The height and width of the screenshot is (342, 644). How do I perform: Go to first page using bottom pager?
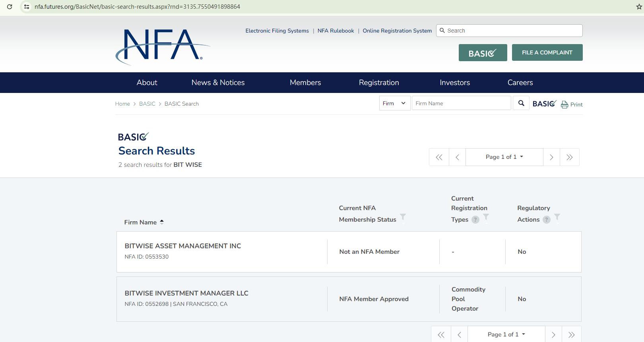point(441,335)
